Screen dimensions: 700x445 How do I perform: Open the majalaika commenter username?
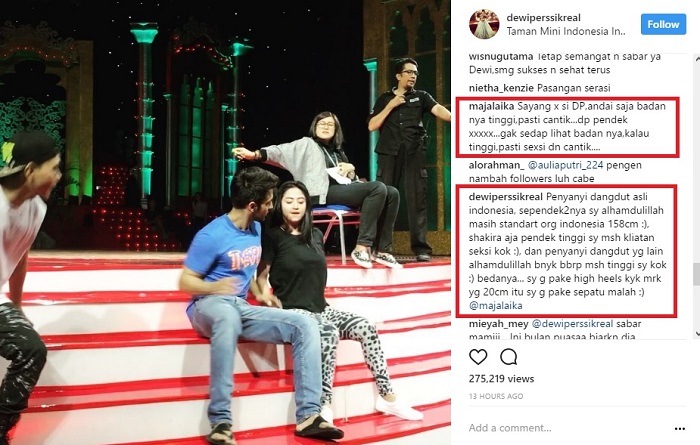tap(492, 107)
